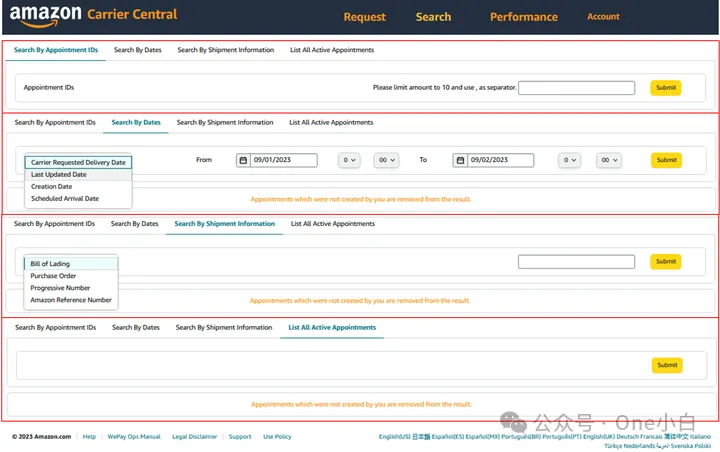Image resolution: width=720 pixels, height=452 pixels.
Task: Click the Amazon Carrier Central logo
Action: [93, 15]
